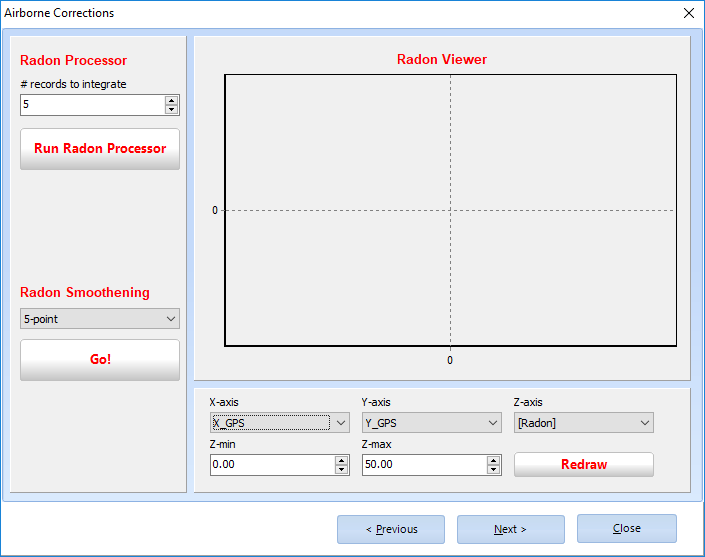Click Run Radon Processor button

100,148
